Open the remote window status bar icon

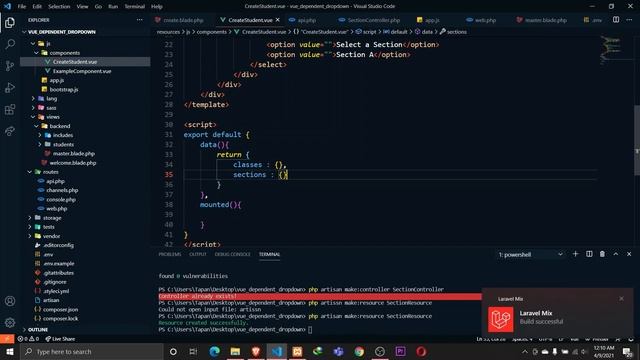click(7, 339)
